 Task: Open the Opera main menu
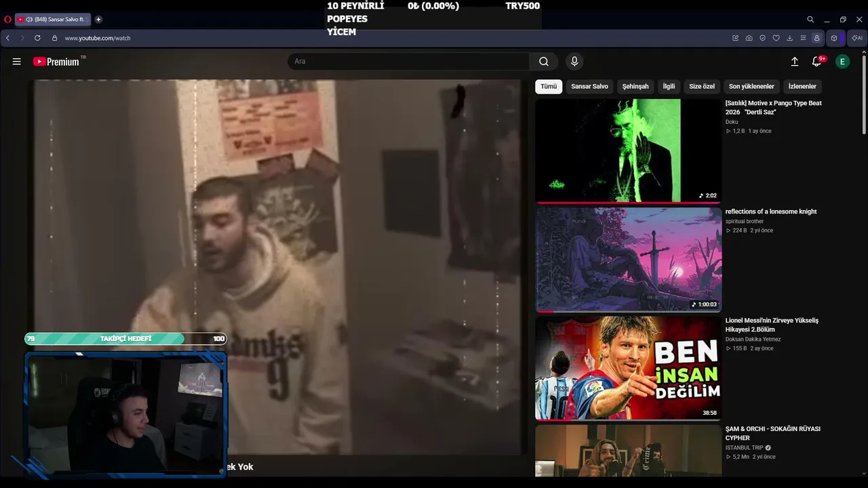[7, 20]
